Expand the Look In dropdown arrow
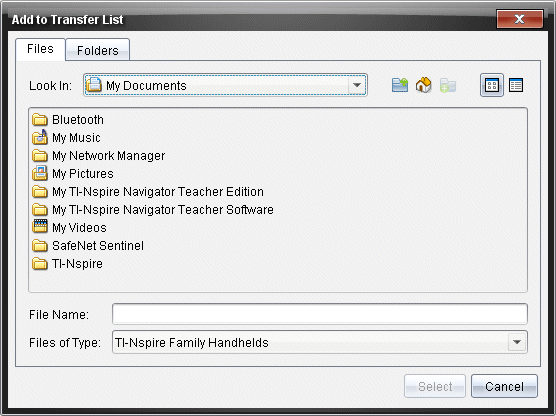 click(357, 85)
